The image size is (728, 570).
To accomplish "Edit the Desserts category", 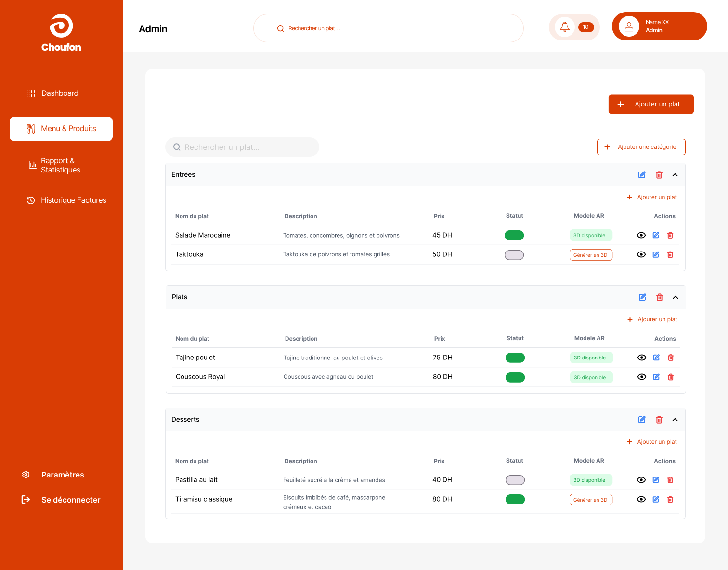I will pyautogui.click(x=642, y=420).
